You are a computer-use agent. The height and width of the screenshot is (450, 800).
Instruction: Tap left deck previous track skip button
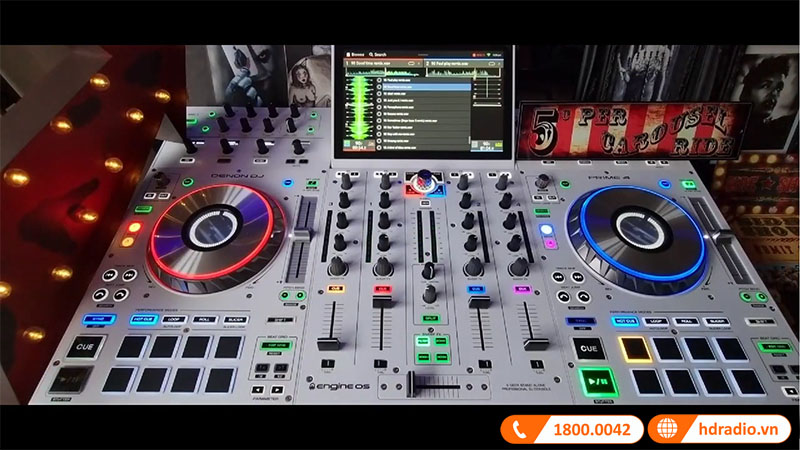(110, 276)
